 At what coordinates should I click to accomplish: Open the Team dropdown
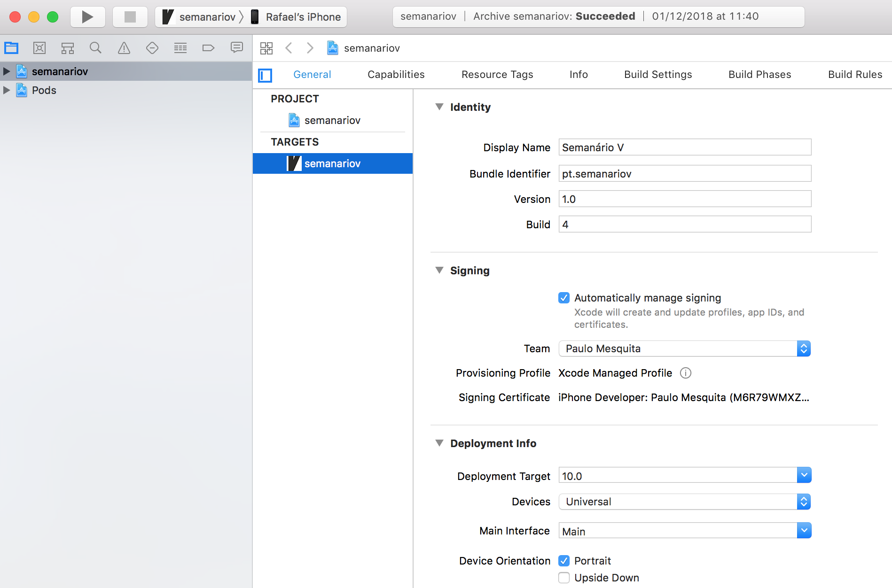[685, 348]
